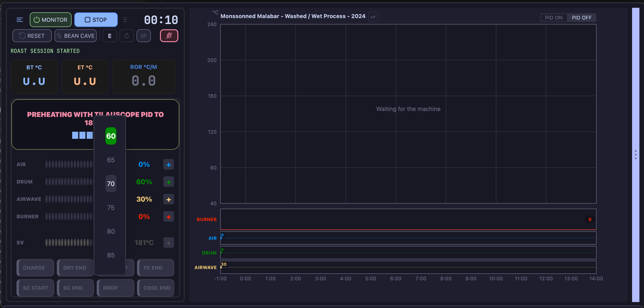Viewport: 644px width, 308px height.
Task: Open the AIRWAVE 30% value
Action: tap(144, 199)
